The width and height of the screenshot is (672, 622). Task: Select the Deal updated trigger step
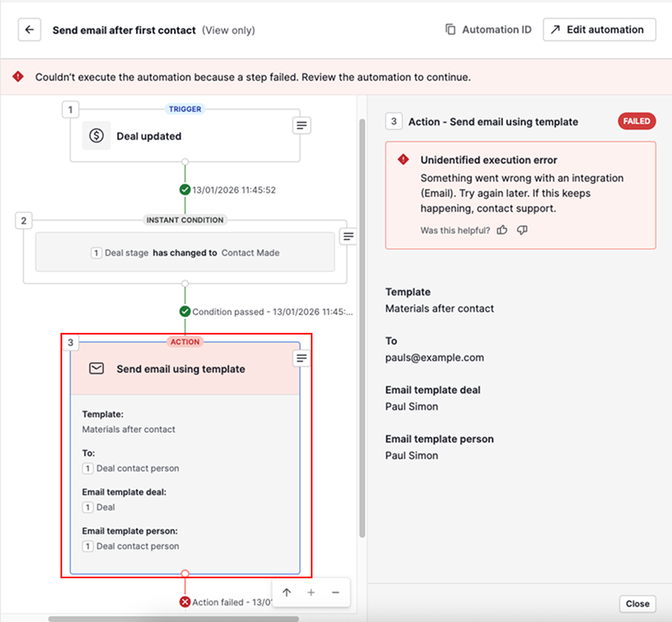(185, 136)
